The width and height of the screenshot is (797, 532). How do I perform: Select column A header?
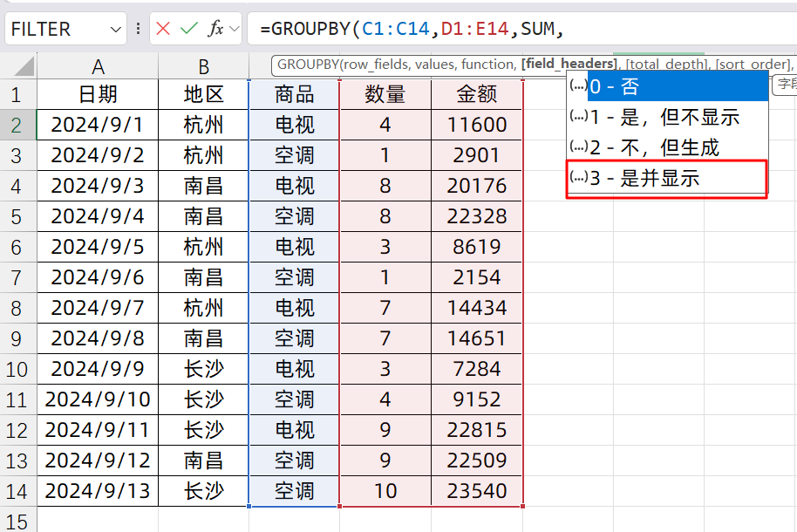[98, 66]
